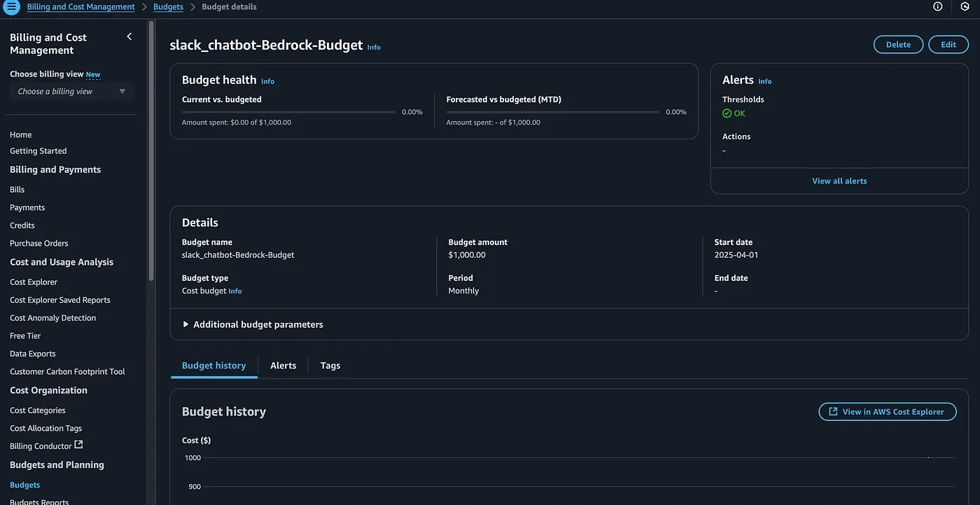The height and width of the screenshot is (505, 980).
Task: Open Cost Explorer in the sidebar
Action: (34, 282)
